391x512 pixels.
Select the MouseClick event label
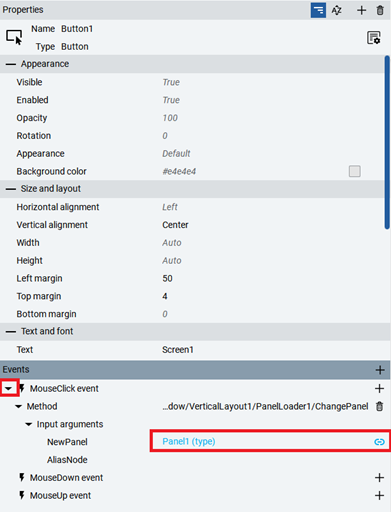(x=64, y=389)
